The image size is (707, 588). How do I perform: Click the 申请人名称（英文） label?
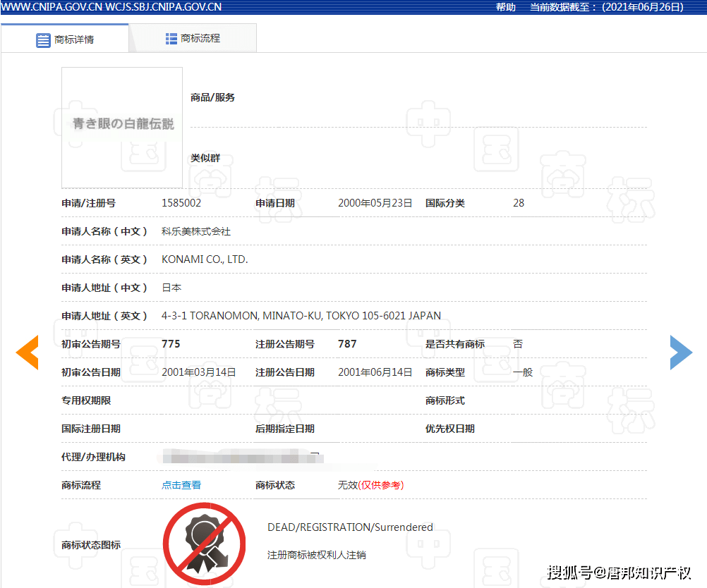click(104, 259)
